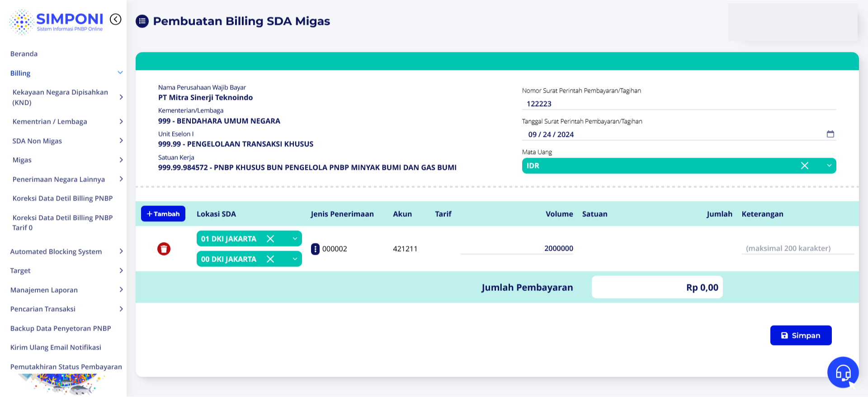The width and height of the screenshot is (868, 397).
Task: Clear the IDR currency selection
Action: [804, 166]
